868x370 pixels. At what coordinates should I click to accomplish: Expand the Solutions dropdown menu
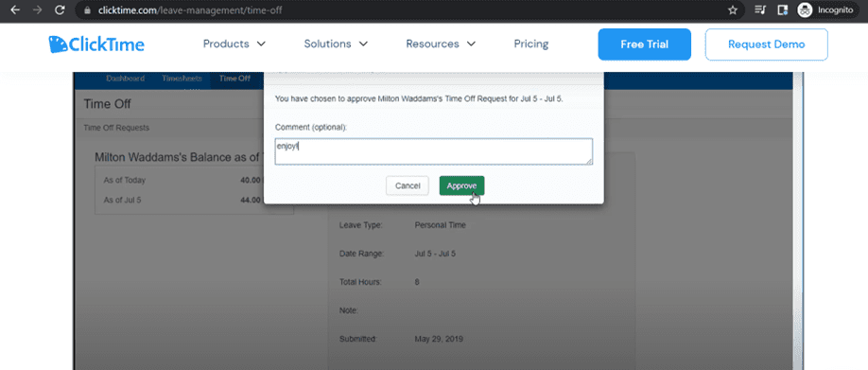pos(336,44)
